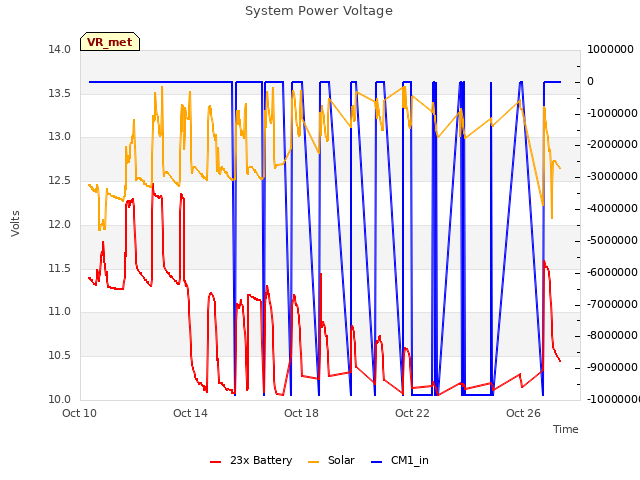
Task: Click the -4000000 right axis value
Action: [x=612, y=209]
